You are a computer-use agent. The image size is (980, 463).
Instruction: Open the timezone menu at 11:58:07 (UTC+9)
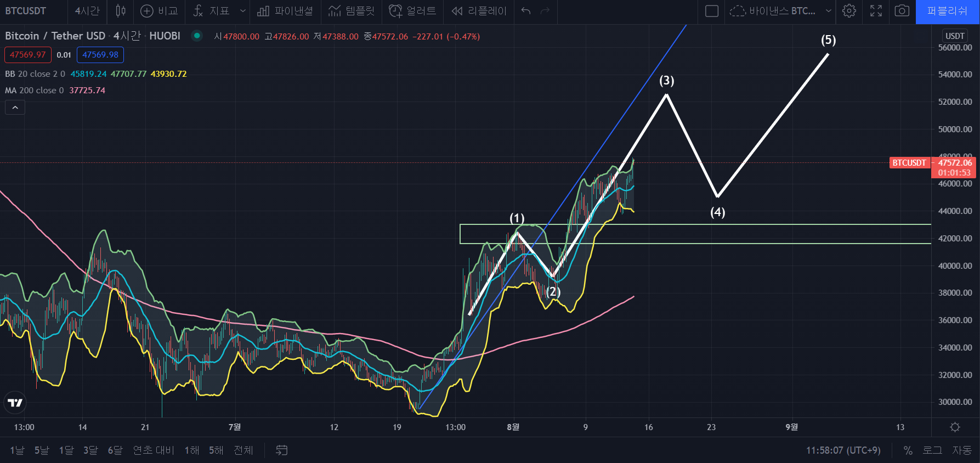click(x=843, y=450)
